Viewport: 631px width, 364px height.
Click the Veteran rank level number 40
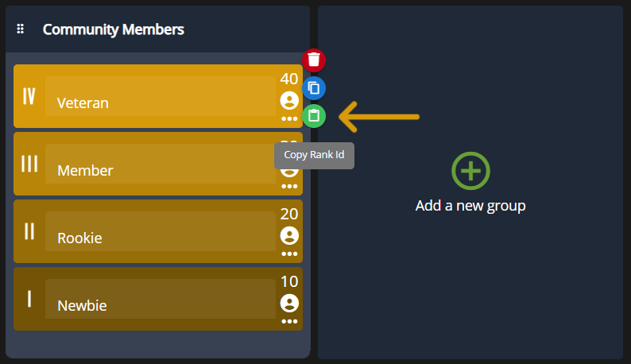point(289,79)
